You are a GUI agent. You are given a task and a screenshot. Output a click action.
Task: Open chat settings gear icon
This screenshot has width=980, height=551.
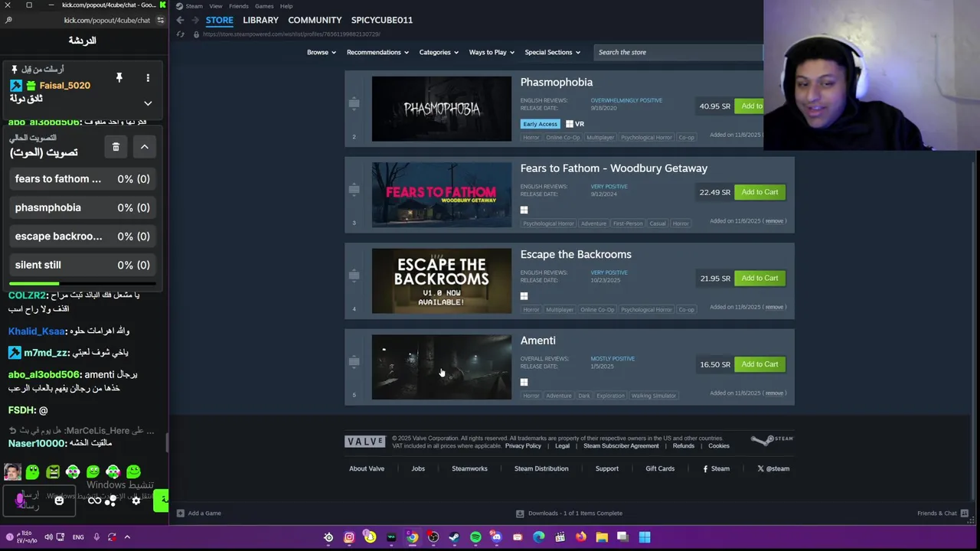coord(136,500)
